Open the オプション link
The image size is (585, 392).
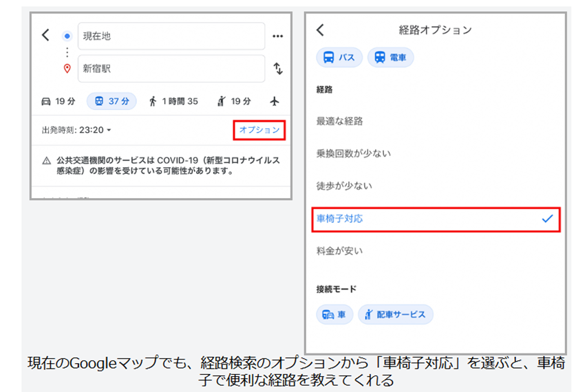coord(259,130)
